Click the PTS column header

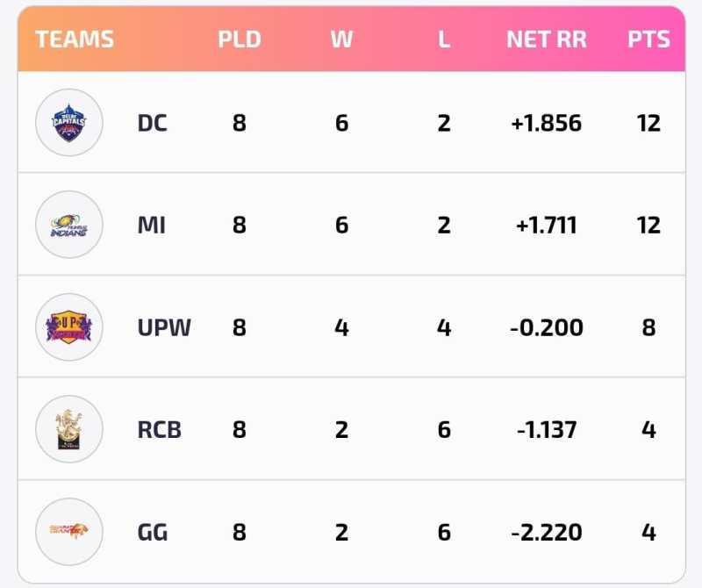[x=648, y=39]
